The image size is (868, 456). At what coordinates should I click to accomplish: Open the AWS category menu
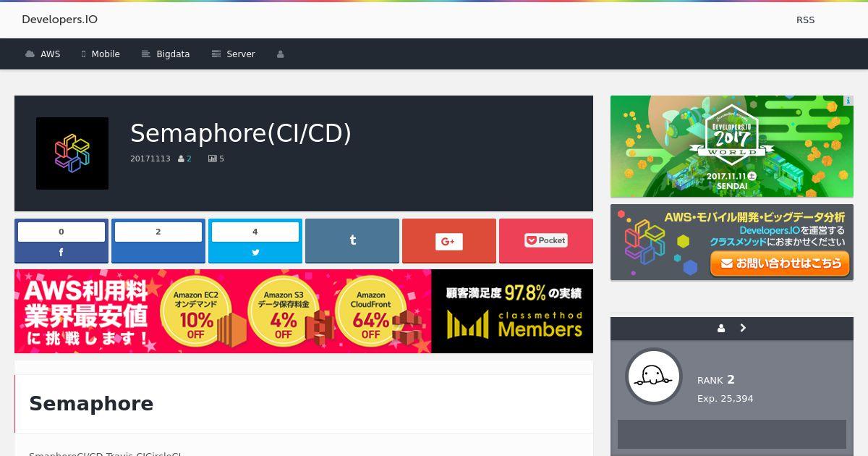[43, 54]
